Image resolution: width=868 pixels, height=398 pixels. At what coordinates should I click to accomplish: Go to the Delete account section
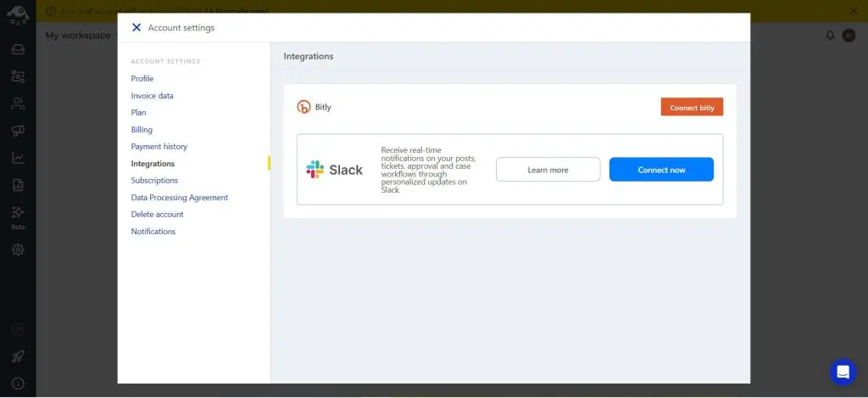[x=157, y=214]
